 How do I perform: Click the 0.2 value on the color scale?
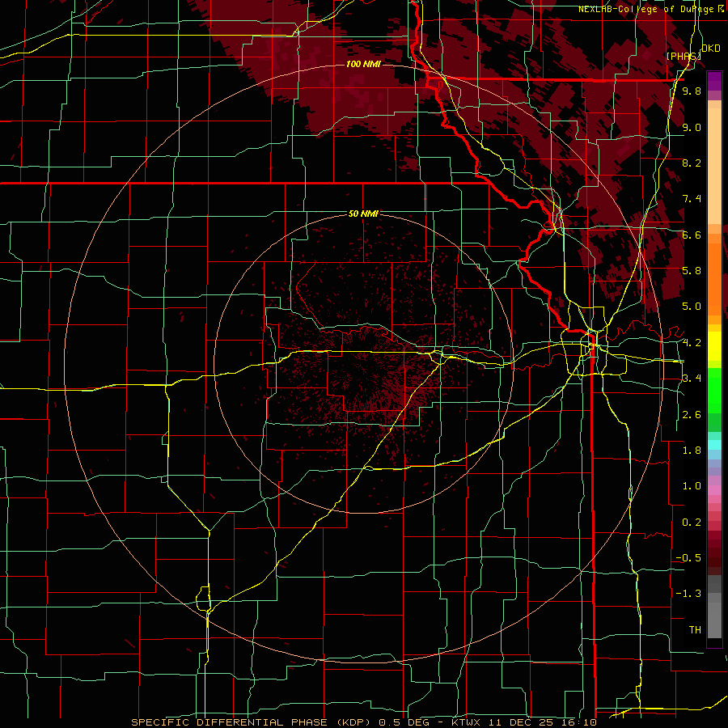coord(692,523)
